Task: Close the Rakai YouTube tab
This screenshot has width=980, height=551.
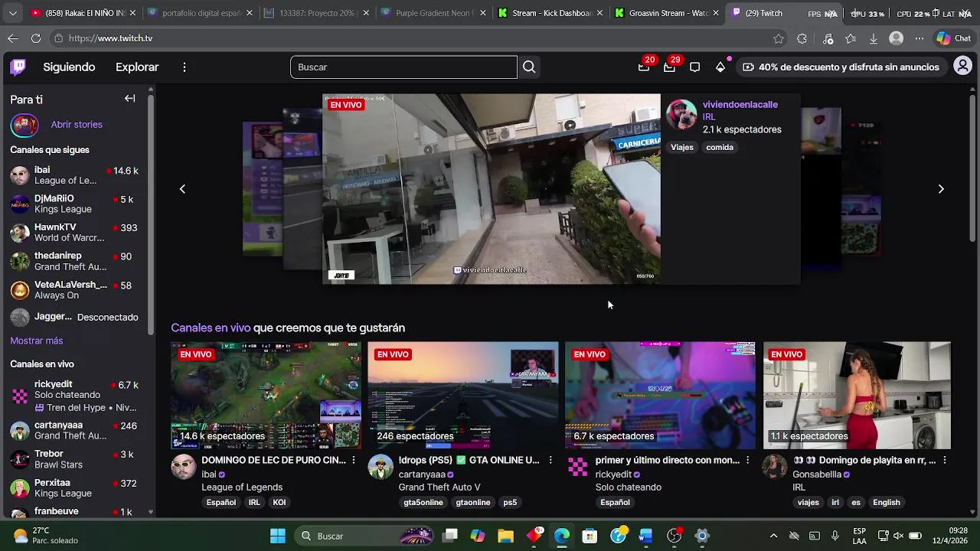Action: [132, 13]
